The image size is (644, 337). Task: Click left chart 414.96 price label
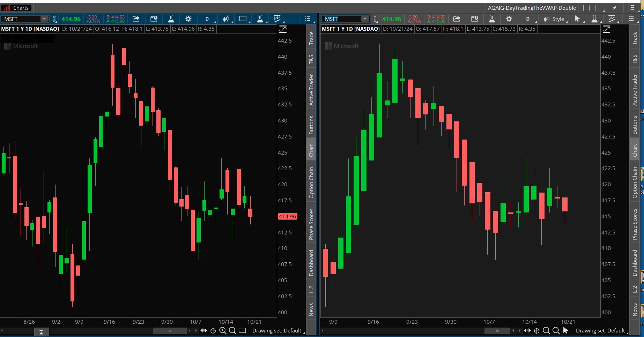pos(288,216)
